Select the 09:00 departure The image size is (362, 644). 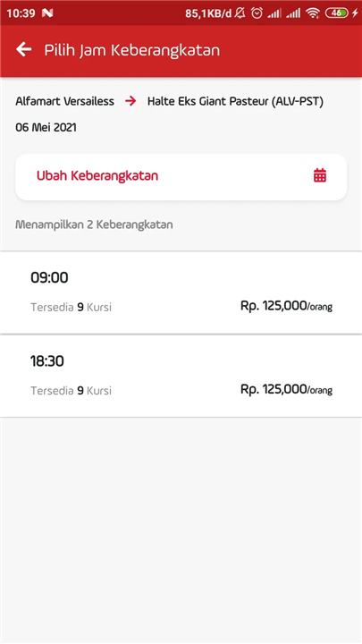181,292
